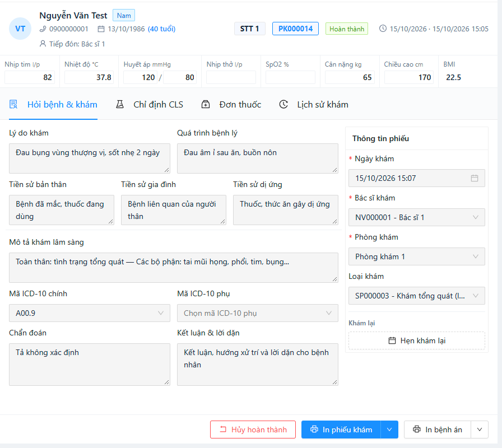Expand the In phiếu khám arrow menu
Viewport: 502px width, 448px height.
[389, 430]
